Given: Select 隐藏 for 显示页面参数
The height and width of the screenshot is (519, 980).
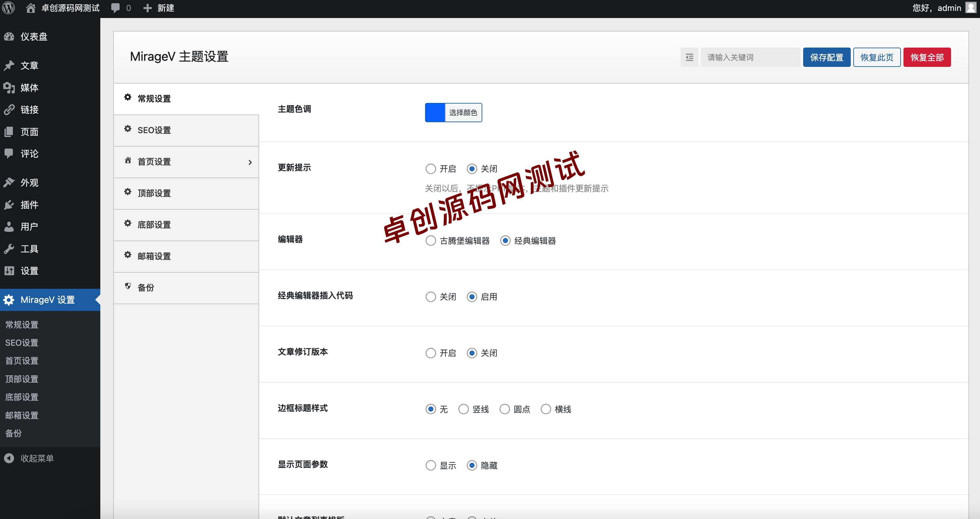Looking at the screenshot, I should pos(472,465).
